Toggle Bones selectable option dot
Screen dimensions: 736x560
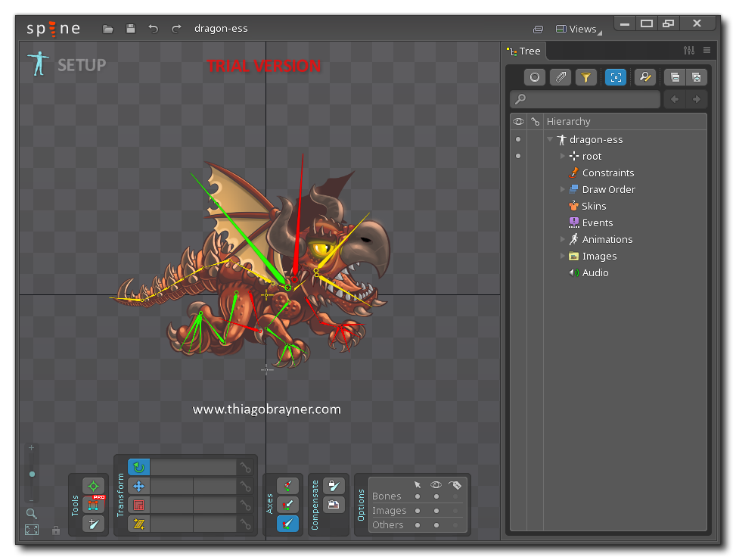(x=418, y=496)
